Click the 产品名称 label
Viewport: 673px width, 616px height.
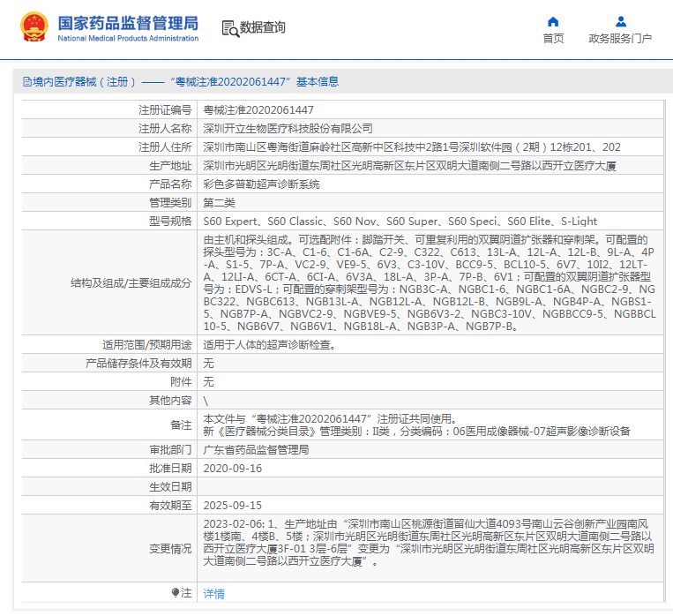(170, 184)
